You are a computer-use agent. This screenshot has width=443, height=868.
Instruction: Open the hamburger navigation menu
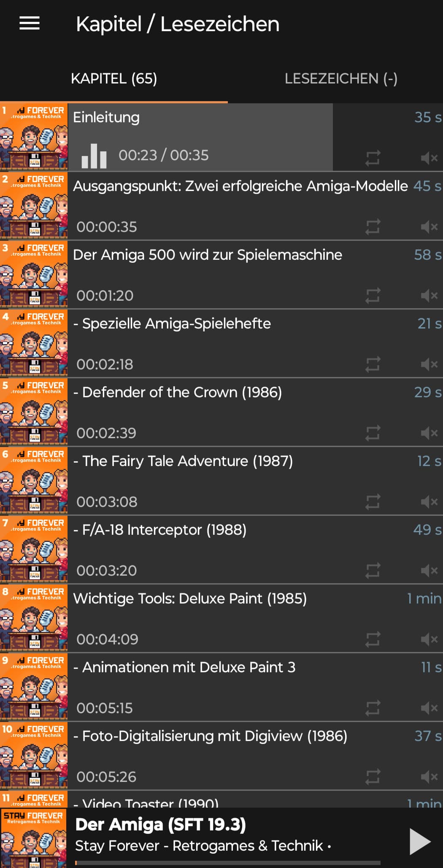click(x=30, y=24)
